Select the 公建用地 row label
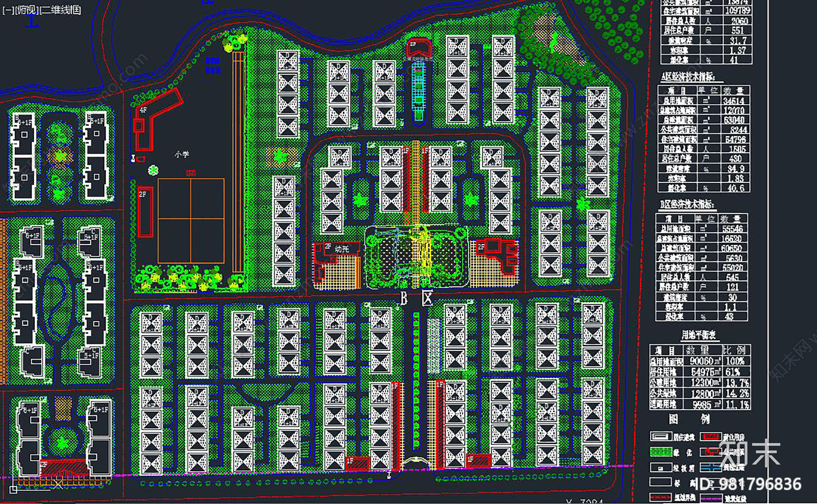Screen dimensions: 817x504 (x=664, y=383)
